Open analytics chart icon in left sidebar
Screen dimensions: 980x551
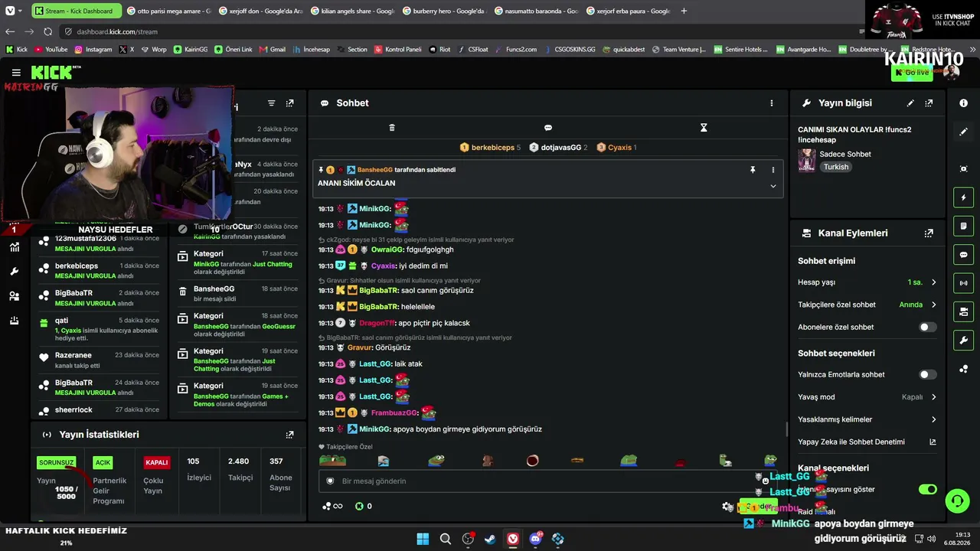[x=15, y=247]
